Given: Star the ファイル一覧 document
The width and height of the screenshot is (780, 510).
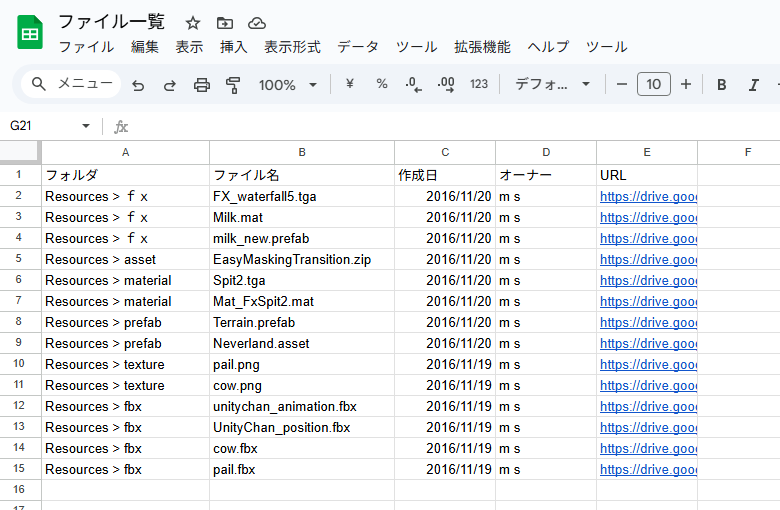Looking at the screenshot, I should (x=193, y=23).
